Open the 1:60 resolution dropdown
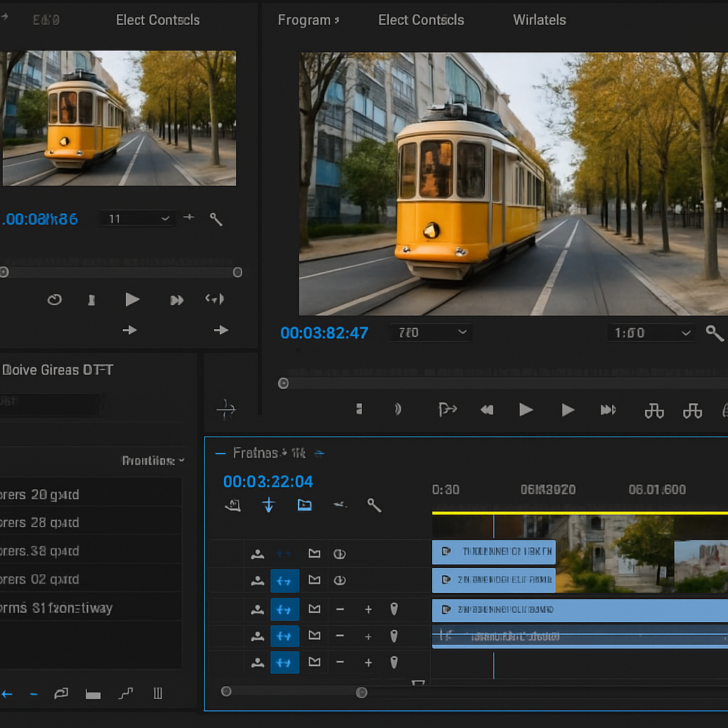This screenshot has height=728, width=728. 652,333
